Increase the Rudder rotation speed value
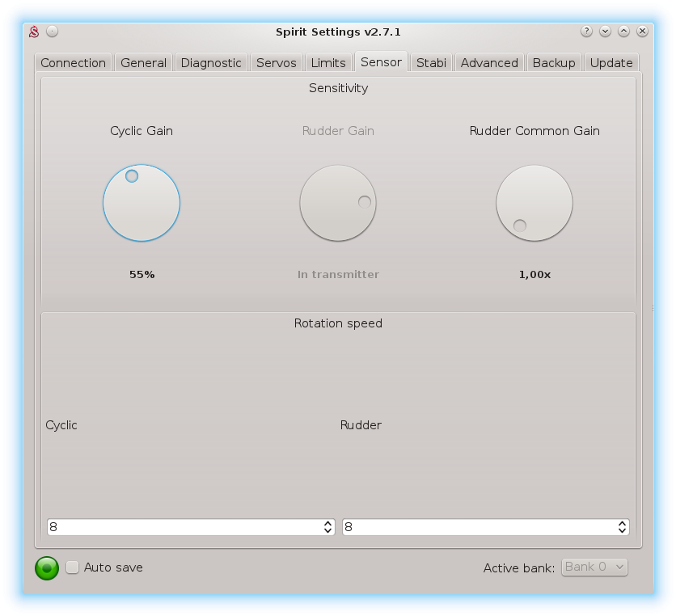The width and height of the screenshot is (676, 616). (622, 523)
